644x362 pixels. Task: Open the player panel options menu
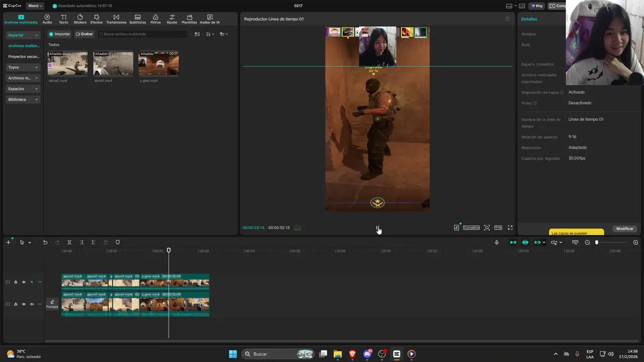pyautogui.click(x=507, y=19)
